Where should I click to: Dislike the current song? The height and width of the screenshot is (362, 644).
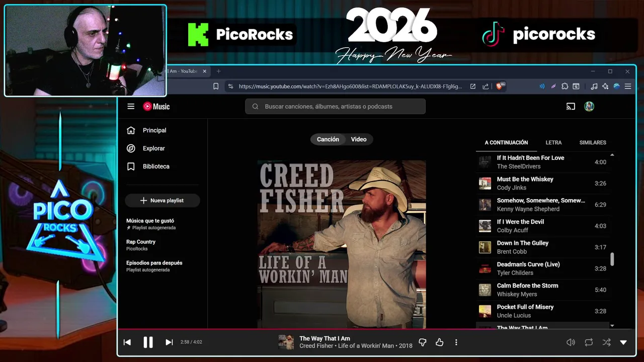pos(423,342)
